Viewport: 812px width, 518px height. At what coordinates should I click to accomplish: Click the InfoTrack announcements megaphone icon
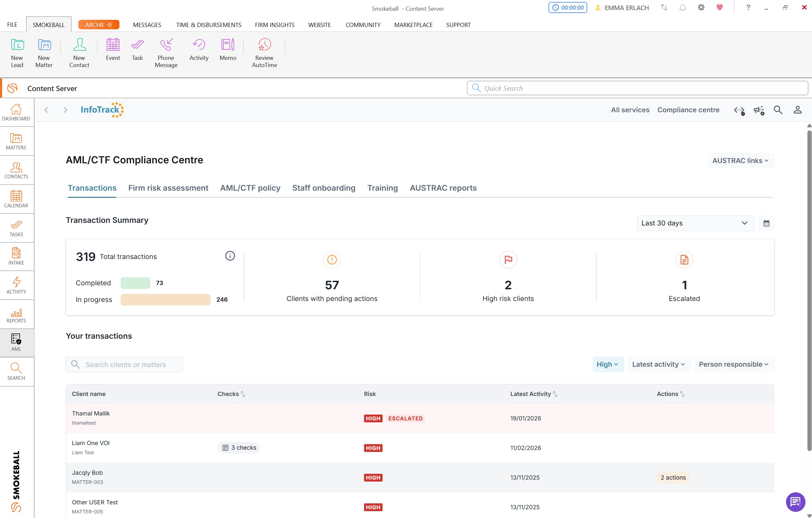click(759, 110)
